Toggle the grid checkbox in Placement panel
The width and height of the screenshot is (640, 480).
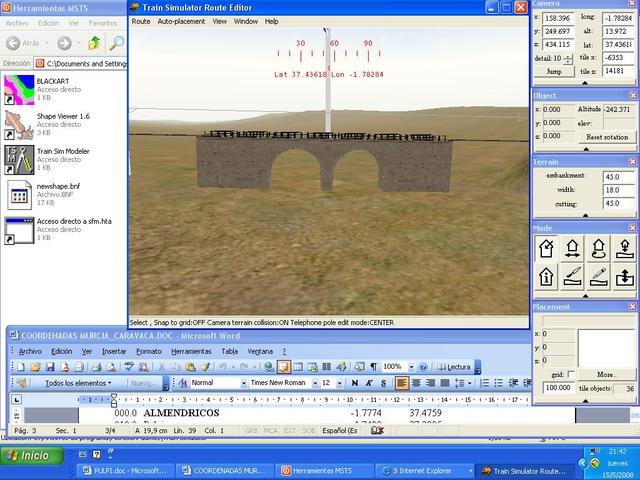point(573,375)
